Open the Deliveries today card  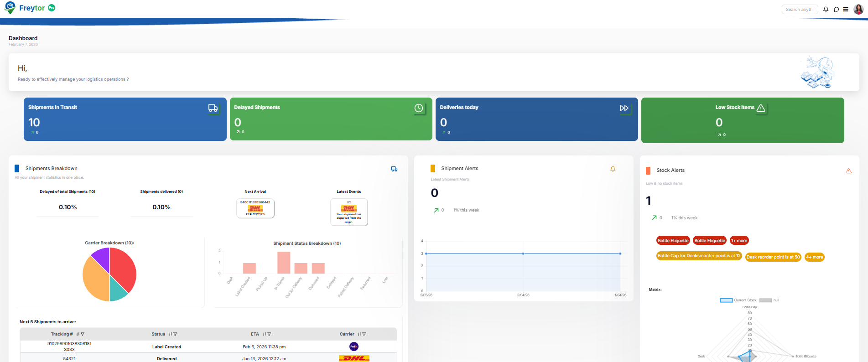[536, 119]
